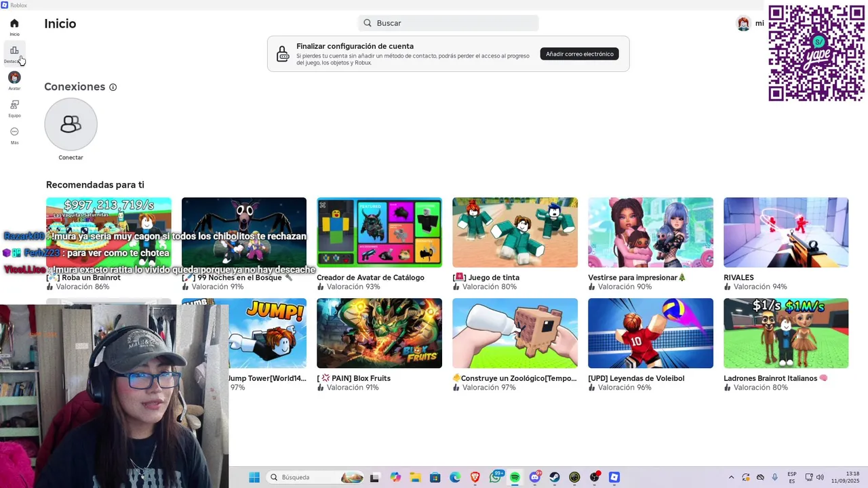Click the Conexiones info icon
868x488 pixels.
pos(113,87)
